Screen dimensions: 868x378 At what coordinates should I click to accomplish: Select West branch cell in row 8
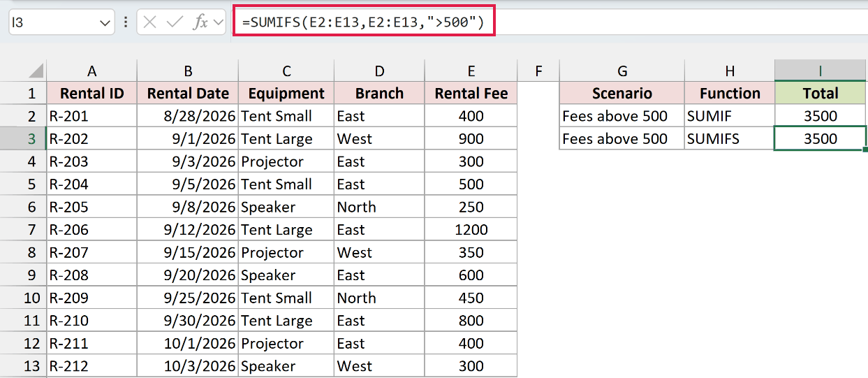point(379,252)
